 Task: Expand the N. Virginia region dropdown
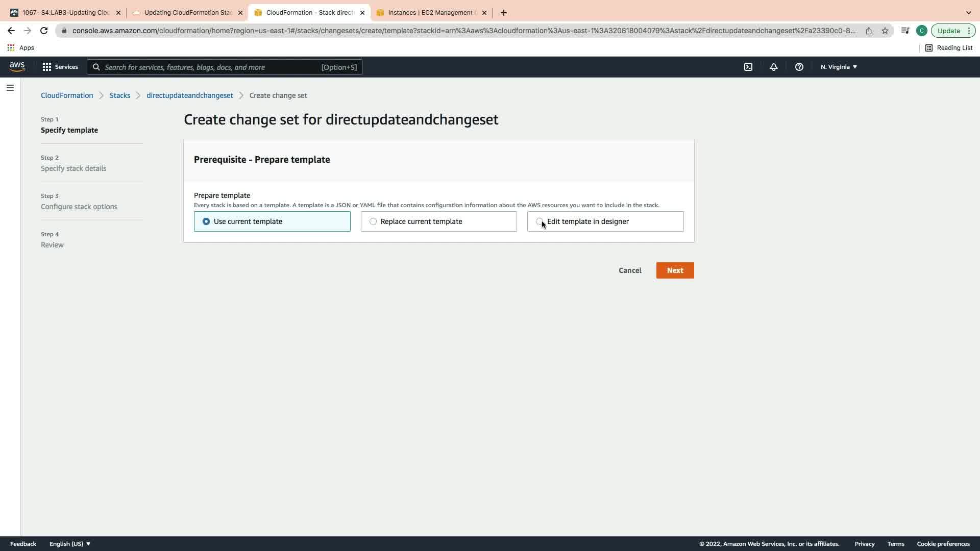(839, 67)
